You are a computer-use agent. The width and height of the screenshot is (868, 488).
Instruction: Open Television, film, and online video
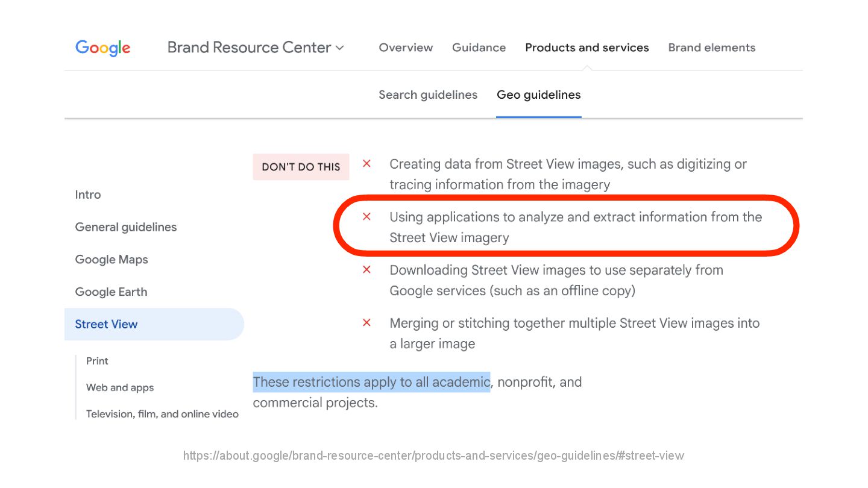pos(162,414)
